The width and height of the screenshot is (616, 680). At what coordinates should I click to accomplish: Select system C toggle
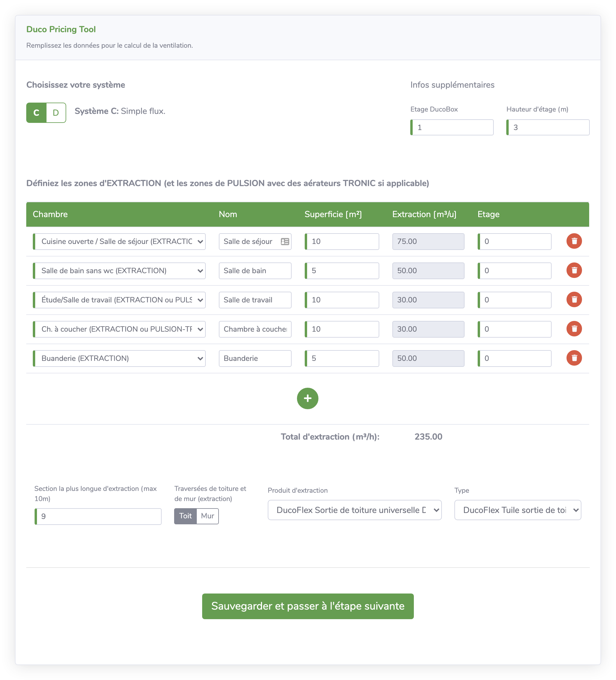(x=36, y=113)
